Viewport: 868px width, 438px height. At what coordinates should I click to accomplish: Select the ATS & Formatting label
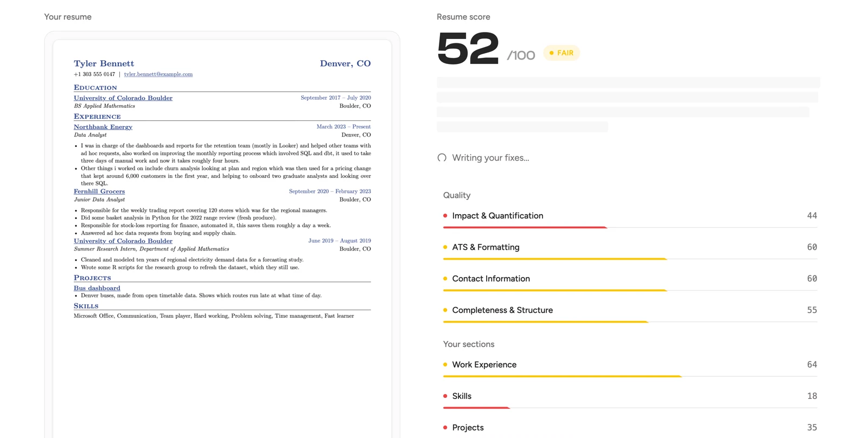pyautogui.click(x=486, y=247)
